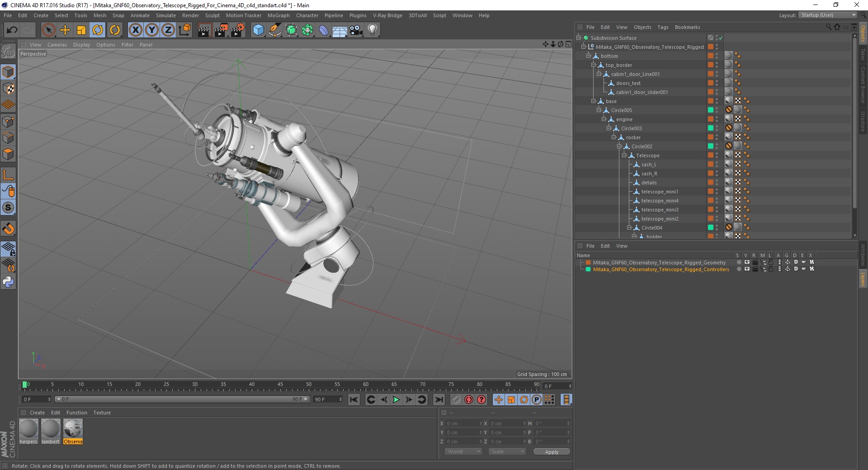Click Controllers layer green color swatch

point(588,269)
